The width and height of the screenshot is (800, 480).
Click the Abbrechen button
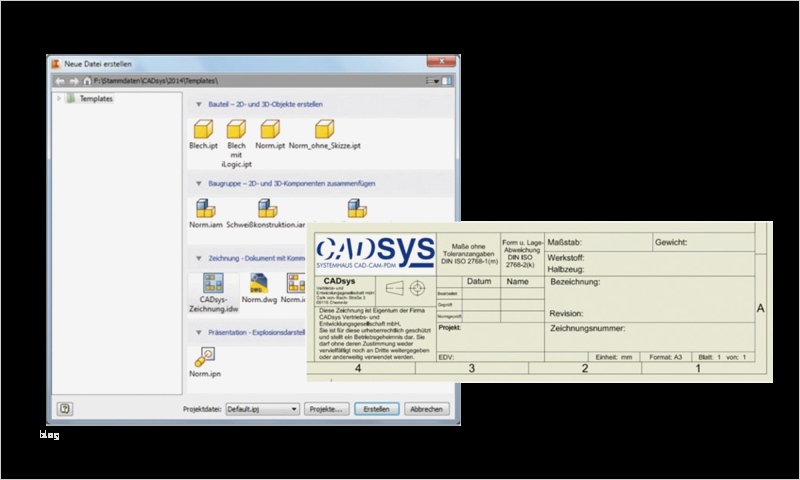tap(427, 409)
